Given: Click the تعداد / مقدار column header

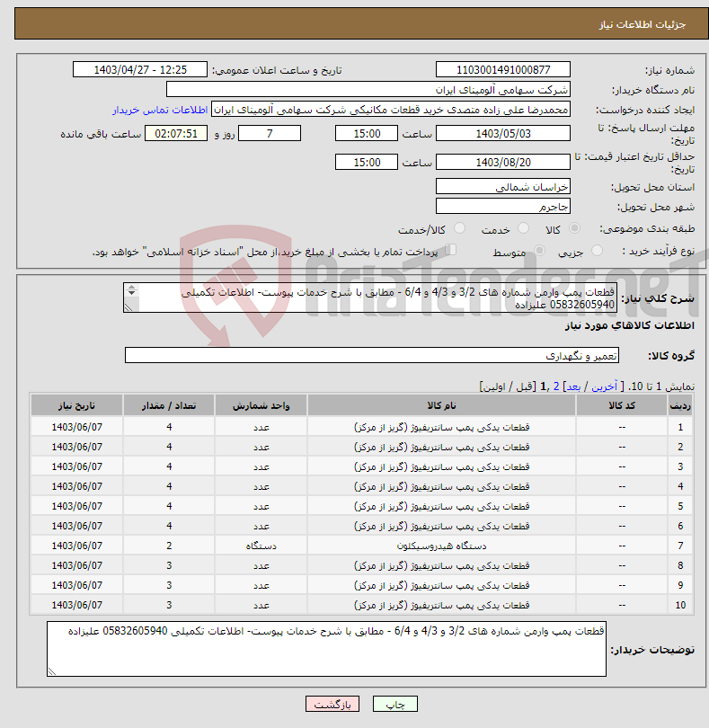Looking at the screenshot, I should [169, 405].
